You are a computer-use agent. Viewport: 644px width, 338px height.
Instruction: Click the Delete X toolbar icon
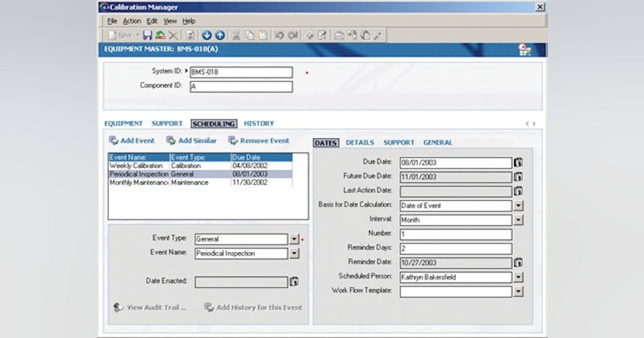173,35
